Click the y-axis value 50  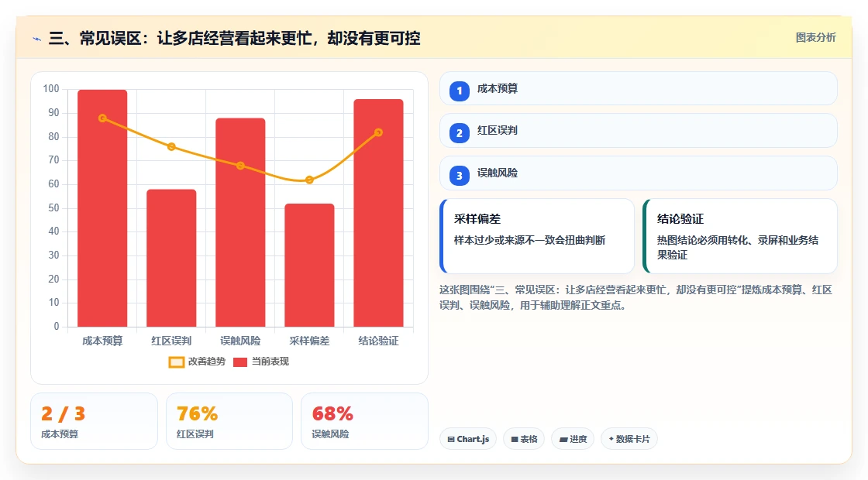pos(53,208)
